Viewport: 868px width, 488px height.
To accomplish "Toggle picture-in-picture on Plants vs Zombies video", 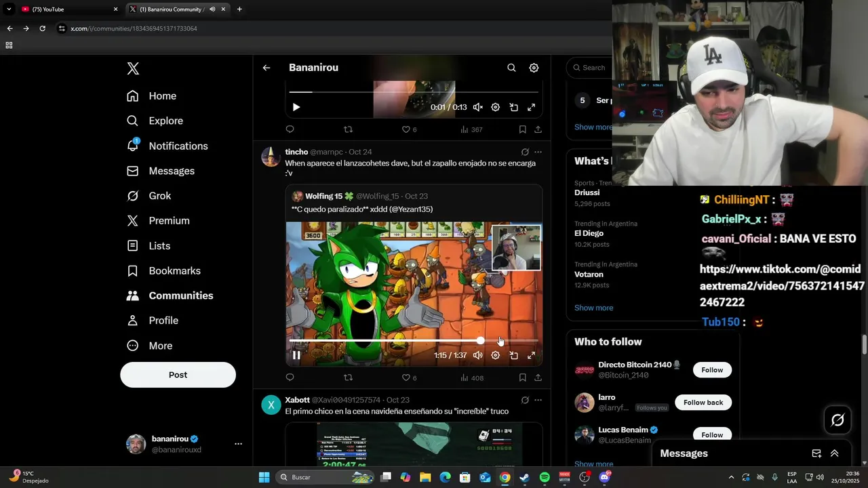I will click(513, 355).
